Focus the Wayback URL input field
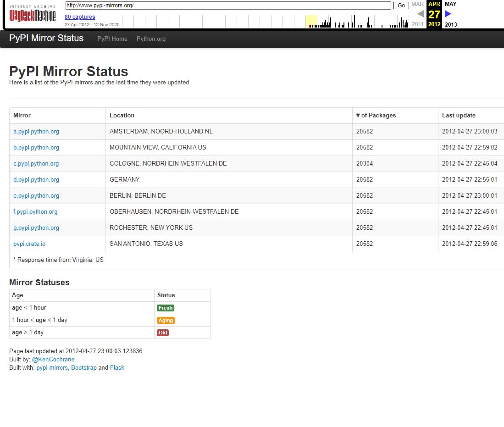 coord(228,6)
